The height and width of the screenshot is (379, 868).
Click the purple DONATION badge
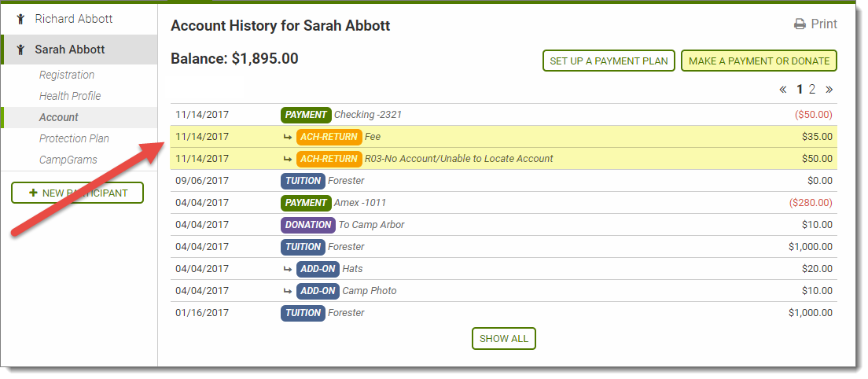(x=307, y=225)
